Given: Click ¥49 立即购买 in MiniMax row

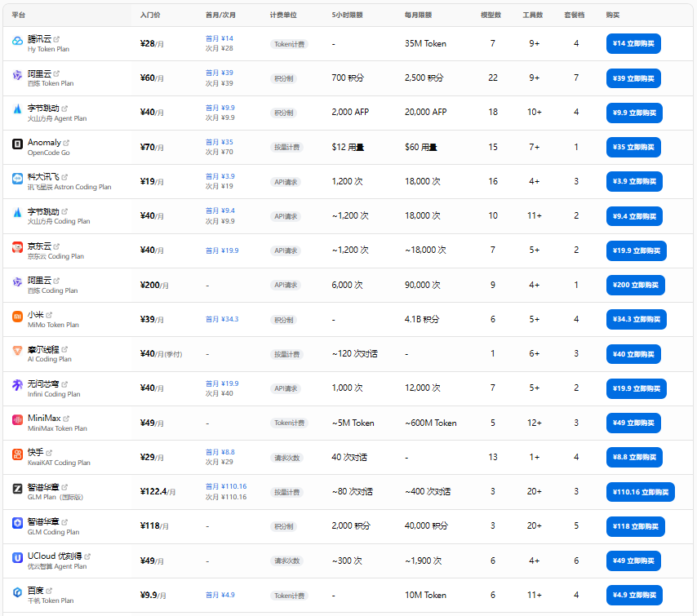Looking at the screenshot, I should coord(633,423).
